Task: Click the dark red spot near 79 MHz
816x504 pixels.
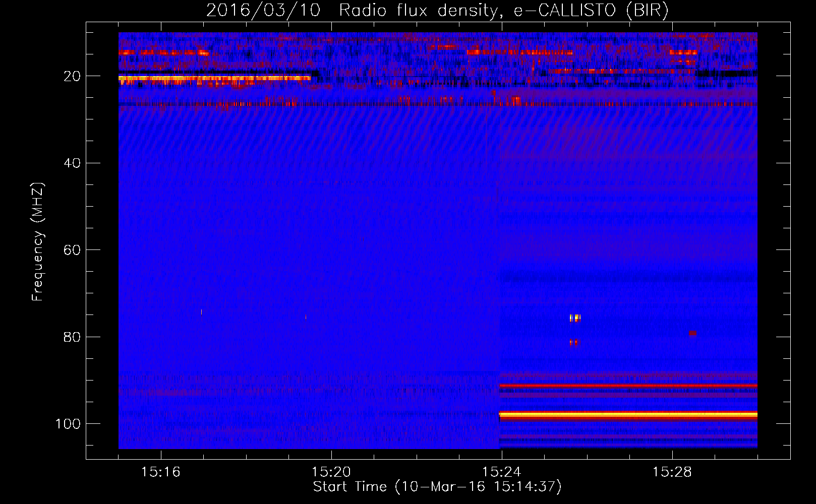Action: click(x=693, y=333)
